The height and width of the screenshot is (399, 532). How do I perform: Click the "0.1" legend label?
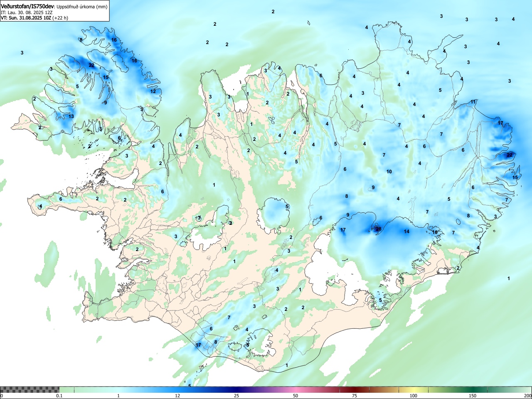pos(59,396)
